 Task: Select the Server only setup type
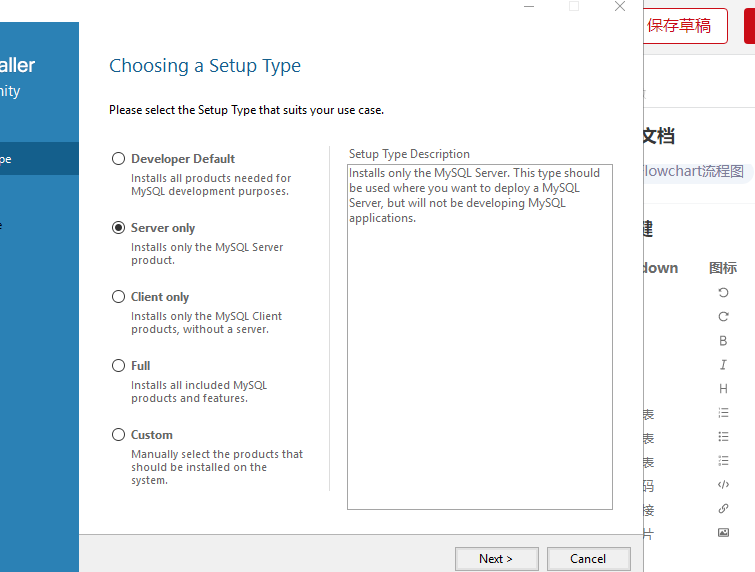coord(118,228)
